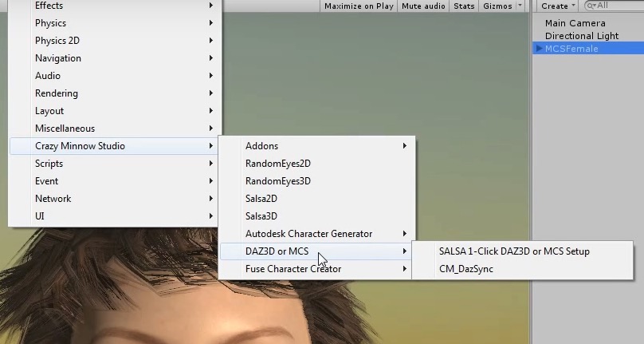
Task: Open the UI submenu
Action: (115, 216)
